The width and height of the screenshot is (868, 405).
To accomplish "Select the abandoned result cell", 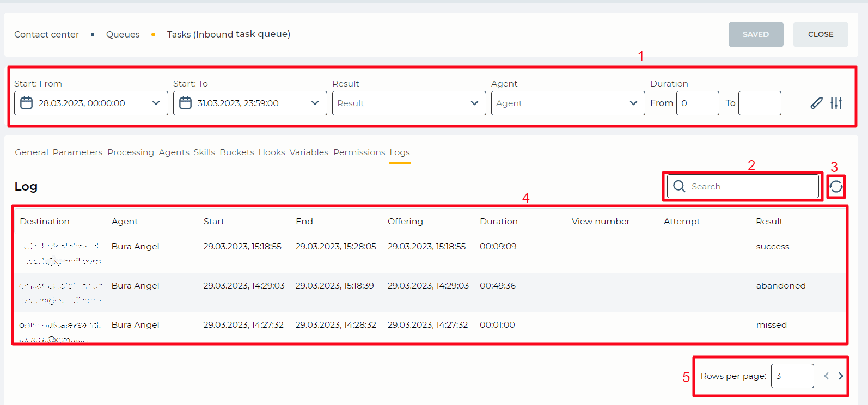I will [781, 286].
